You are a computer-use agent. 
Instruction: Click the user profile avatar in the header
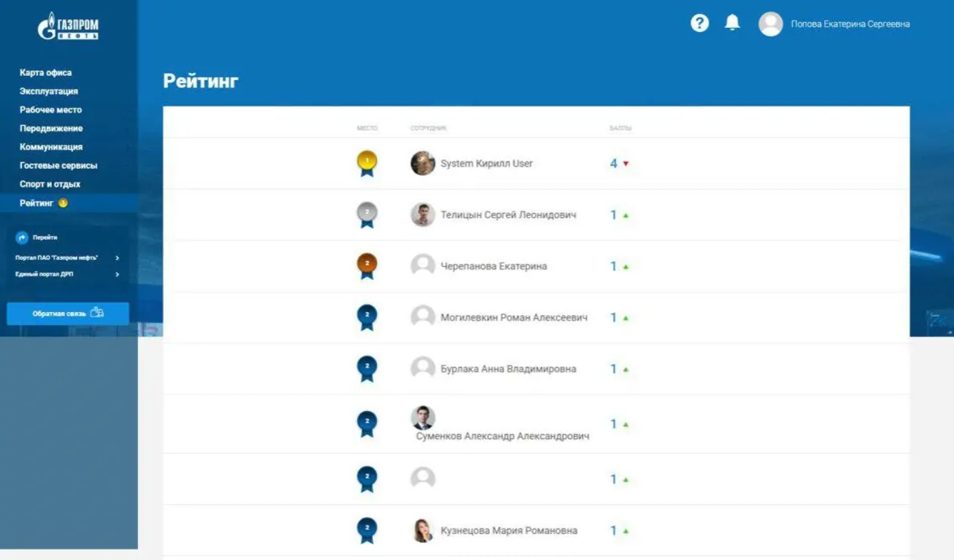click(x=770, y=24)
